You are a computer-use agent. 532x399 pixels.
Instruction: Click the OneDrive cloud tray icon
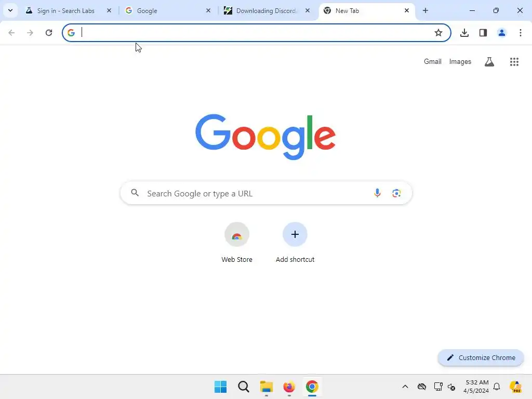click(x=422, y=387)
